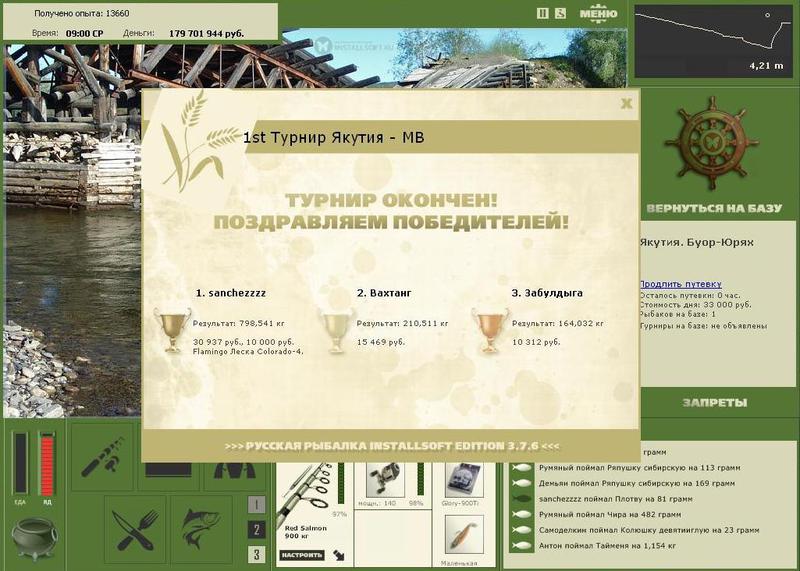Follow the Продлить путевку link
This screenshot has height=571, width=800.
[x=681, y=284]
